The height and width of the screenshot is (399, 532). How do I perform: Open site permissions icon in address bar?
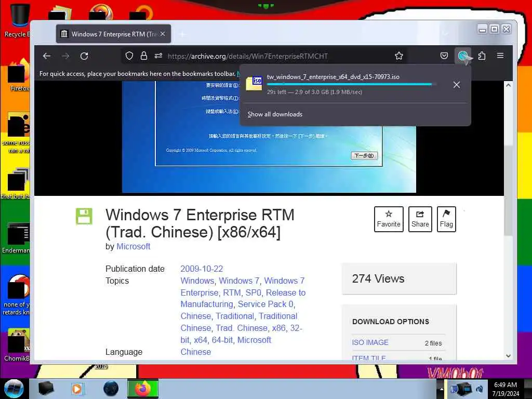(158, 56)
